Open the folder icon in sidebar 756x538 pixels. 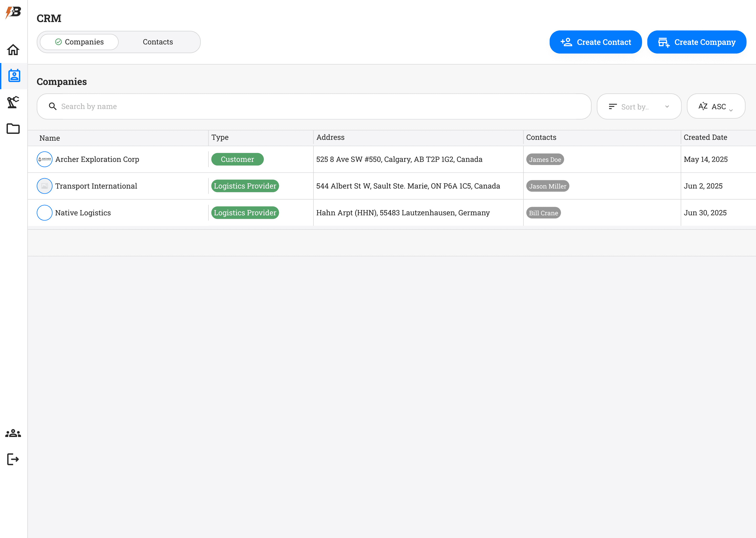[13, 129]
